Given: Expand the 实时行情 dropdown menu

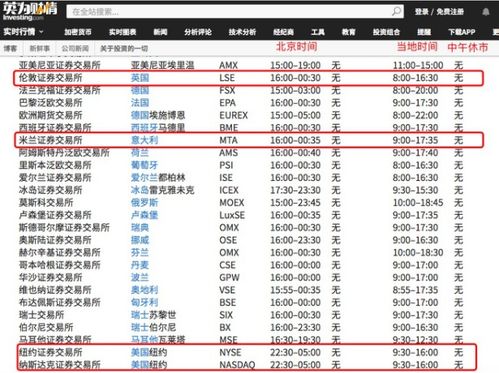Looking at the screenshot, I should 23,32.
